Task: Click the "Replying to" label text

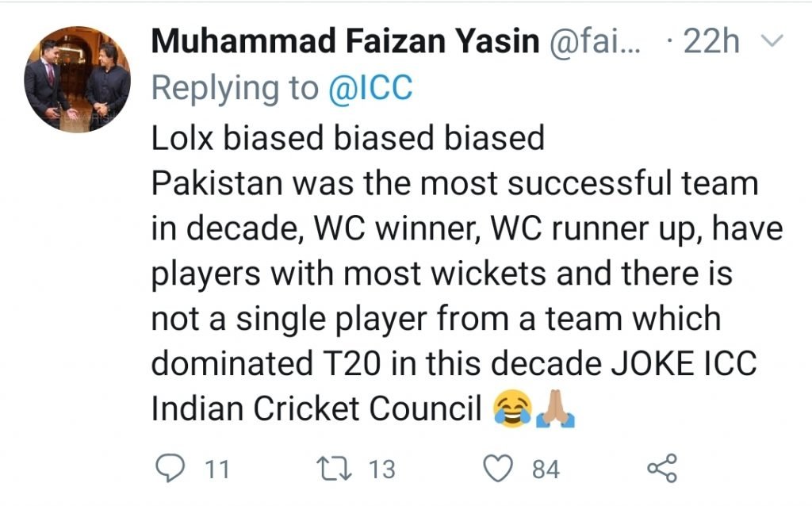Action: pyautogui.click(x=236, y=89)
